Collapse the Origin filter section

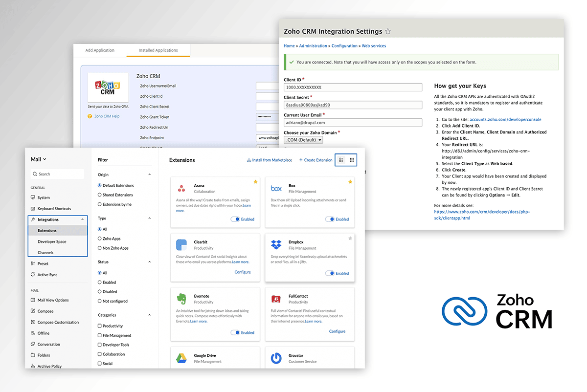pos(150,174)
